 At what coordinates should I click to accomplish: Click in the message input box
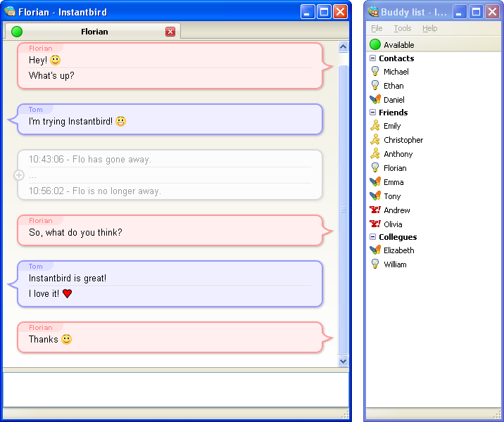[x=176, y=389]
